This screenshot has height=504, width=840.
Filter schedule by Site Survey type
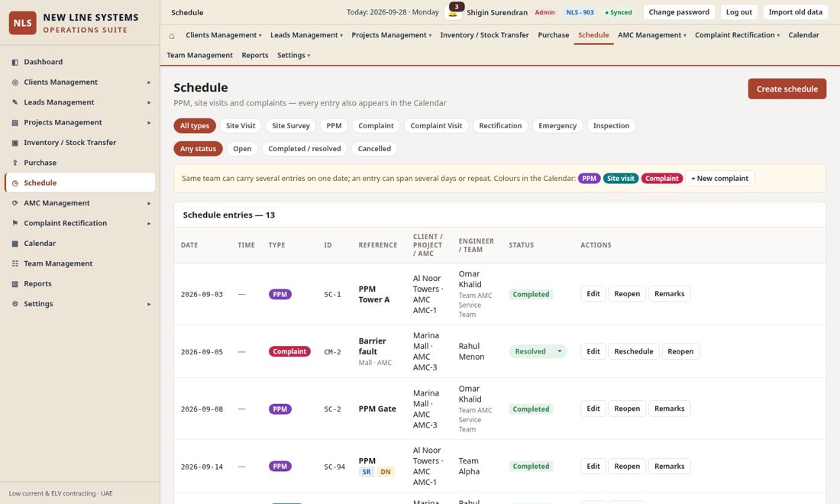(291, 126)
